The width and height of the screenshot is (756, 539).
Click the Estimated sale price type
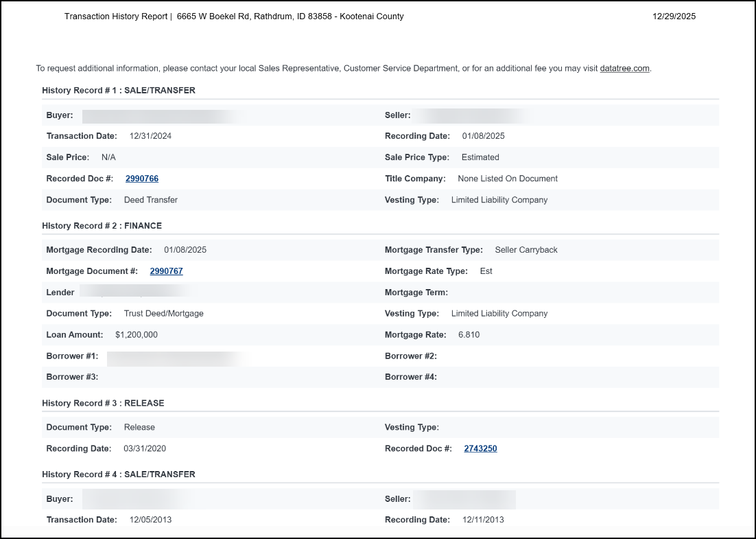(480, 157)
